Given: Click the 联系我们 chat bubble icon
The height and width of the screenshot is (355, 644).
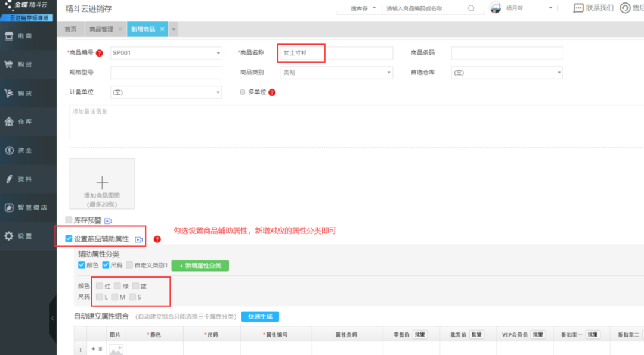Looking at the screenshot, I should click(578, 8).
